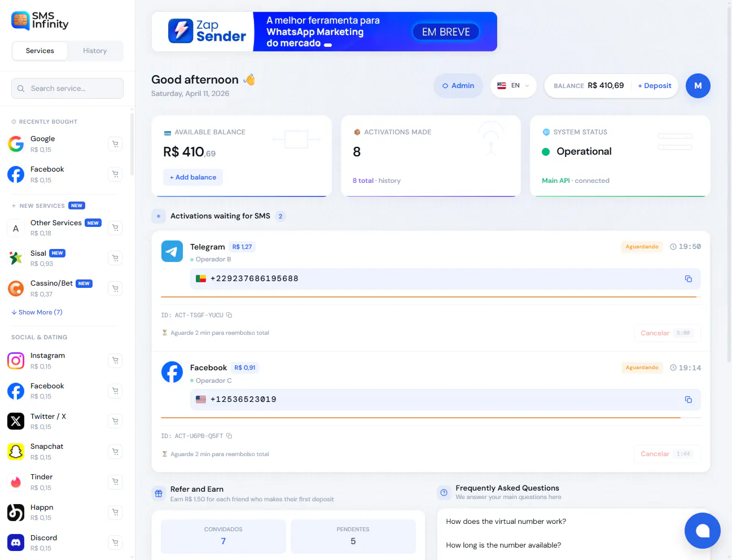The image size is (732, 560).
Task: Click the Snapchat ghost icon
Action: tap(16, 452)
